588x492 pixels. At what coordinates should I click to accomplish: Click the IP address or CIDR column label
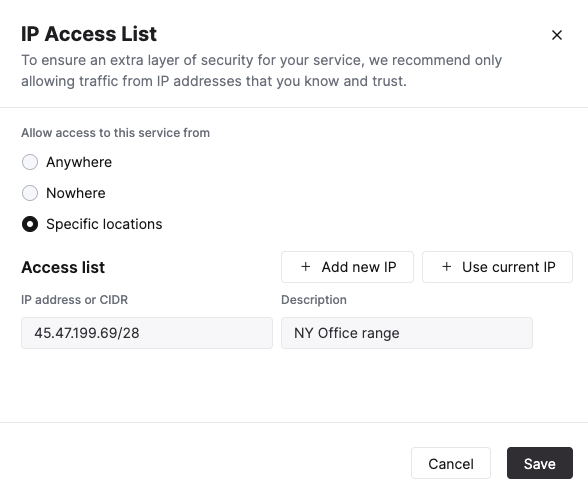coord(75,300)
